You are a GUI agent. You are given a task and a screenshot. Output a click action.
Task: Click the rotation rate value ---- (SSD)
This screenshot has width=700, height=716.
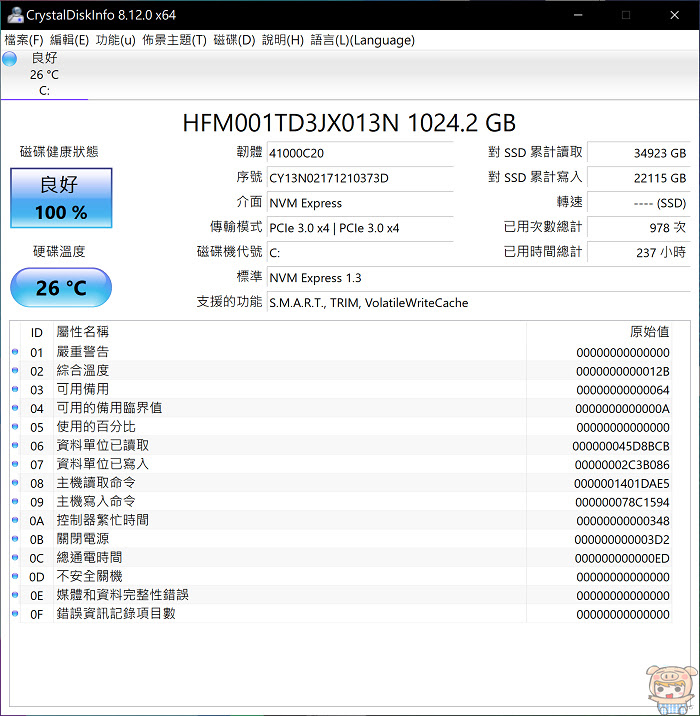638,203
